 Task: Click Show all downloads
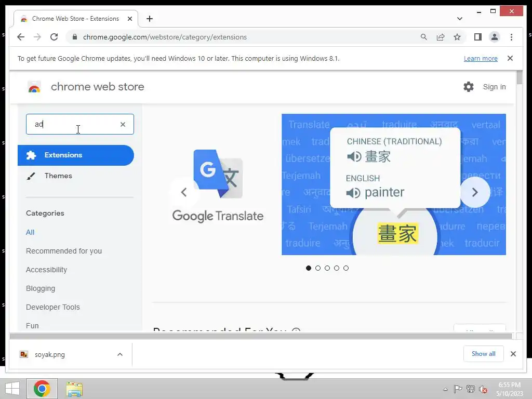(x=484, y=354)
